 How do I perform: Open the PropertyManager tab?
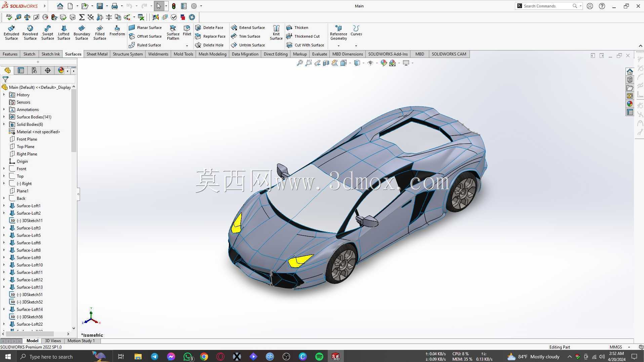[21, 70]
